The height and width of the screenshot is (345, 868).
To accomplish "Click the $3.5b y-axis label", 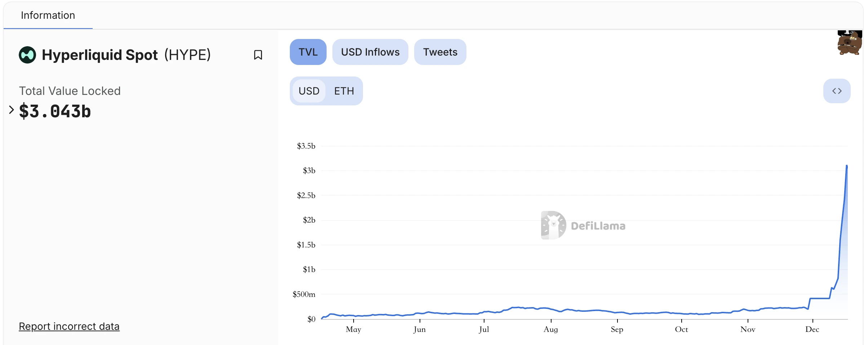I will tap(306, 146).
